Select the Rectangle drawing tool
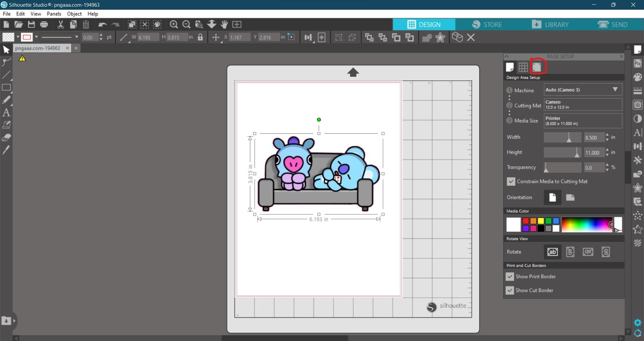 (6, 87)
